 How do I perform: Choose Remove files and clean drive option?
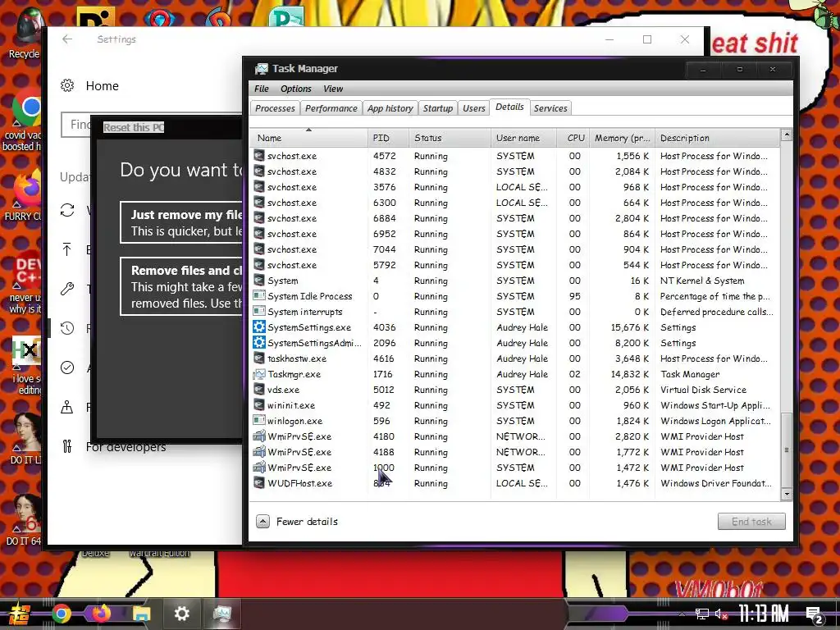[x=181, y=286]
